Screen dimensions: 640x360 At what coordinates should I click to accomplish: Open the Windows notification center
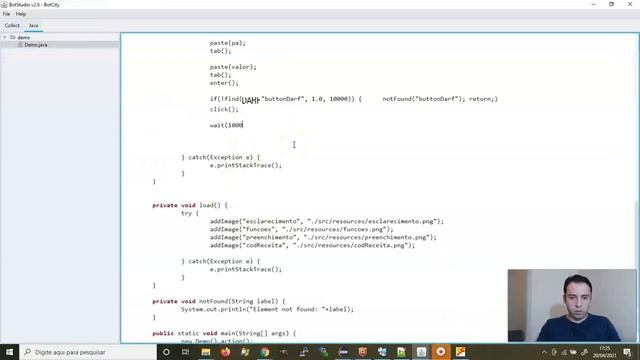[628, 352]
